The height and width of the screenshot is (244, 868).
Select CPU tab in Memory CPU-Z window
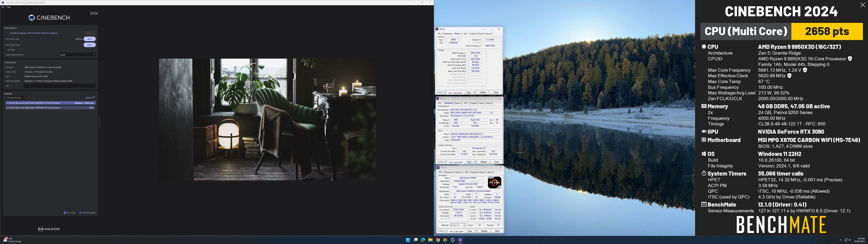point(439,34)
